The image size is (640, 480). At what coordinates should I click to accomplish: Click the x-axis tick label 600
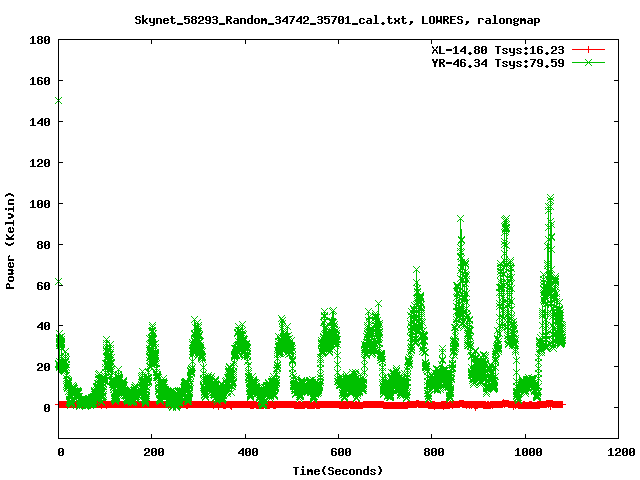tap(340, 452)
